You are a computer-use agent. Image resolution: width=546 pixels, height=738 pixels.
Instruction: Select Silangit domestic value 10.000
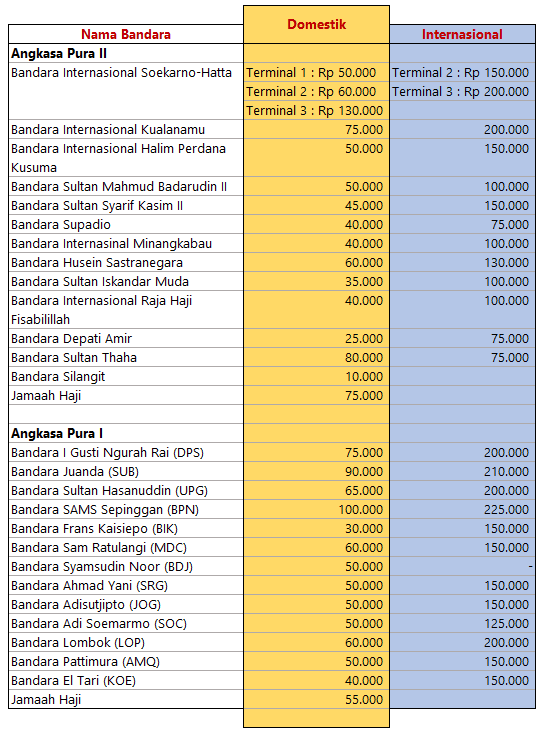click(364, 377)
